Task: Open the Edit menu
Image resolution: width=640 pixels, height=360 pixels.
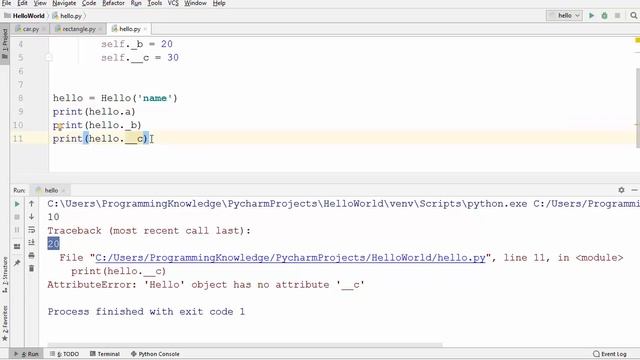Action: [x=22, y=3]
